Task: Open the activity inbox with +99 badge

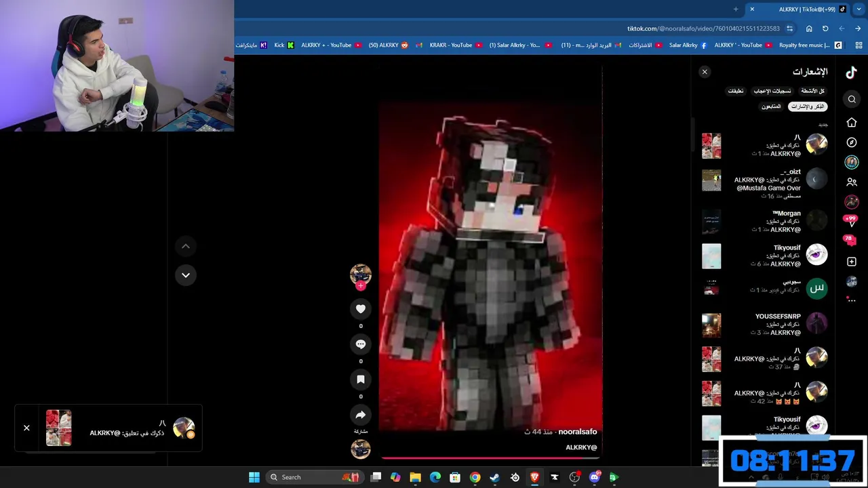Action: pyautogui.click(x=851, y=222)
